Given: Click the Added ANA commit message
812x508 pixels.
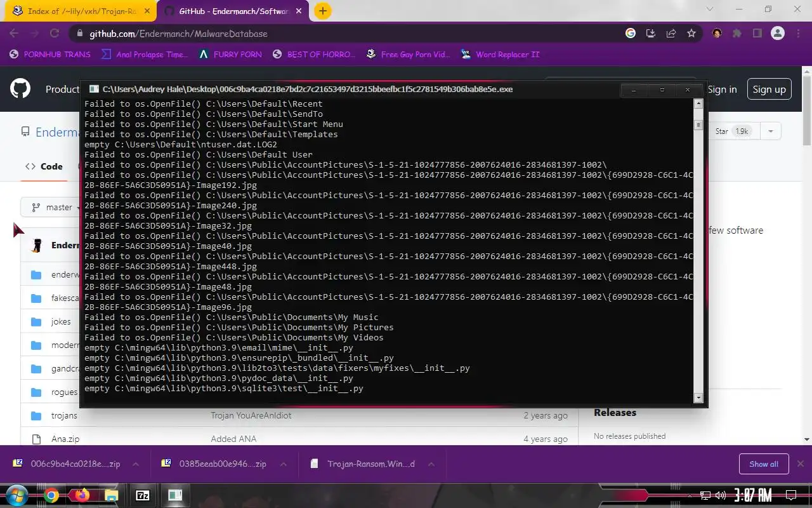Looking at the screenshot, I should 233,439.
